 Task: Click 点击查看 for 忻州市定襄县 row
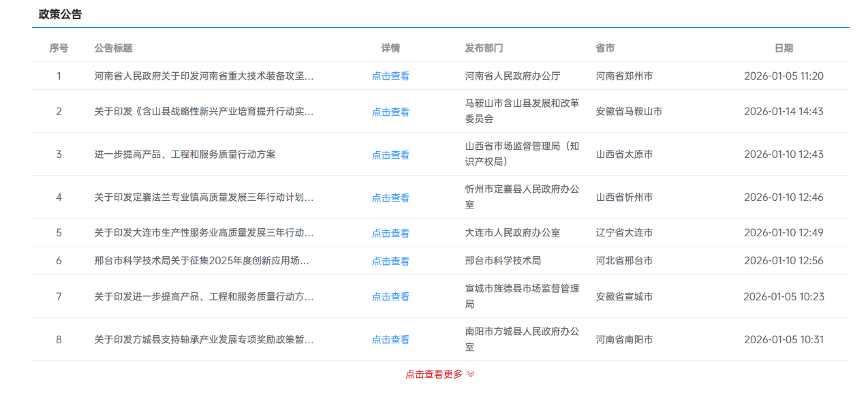(x=390, y=198)
